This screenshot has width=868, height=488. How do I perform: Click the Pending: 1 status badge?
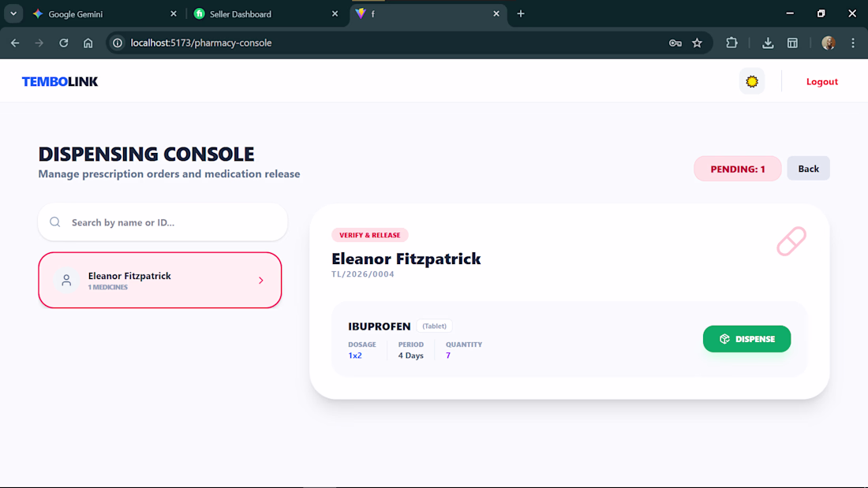[737, 169]
